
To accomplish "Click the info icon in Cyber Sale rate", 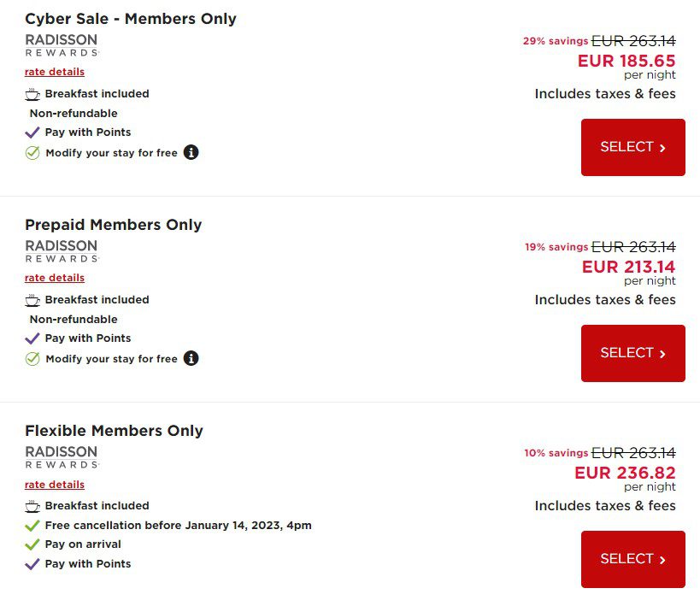I will click(191, 152).
